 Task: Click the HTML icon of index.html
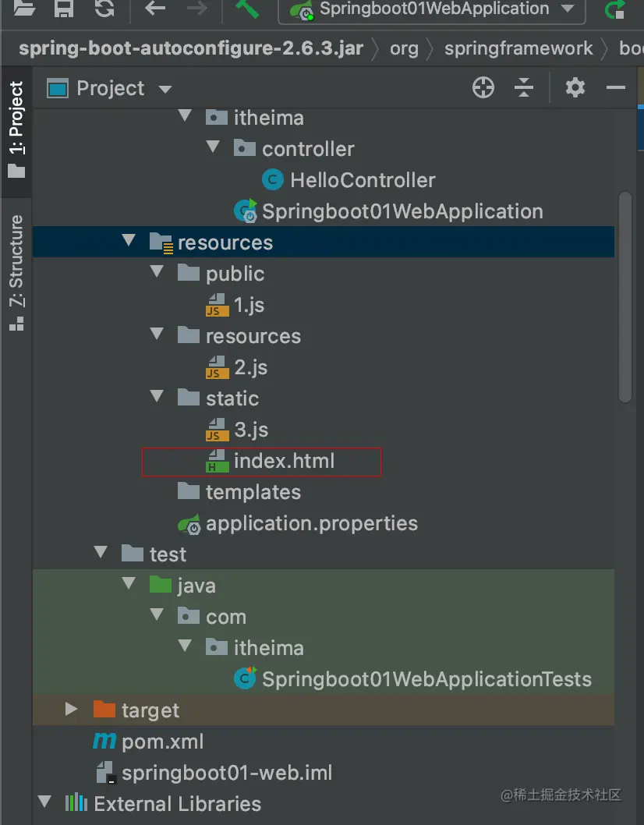click(x=217, y=462)
